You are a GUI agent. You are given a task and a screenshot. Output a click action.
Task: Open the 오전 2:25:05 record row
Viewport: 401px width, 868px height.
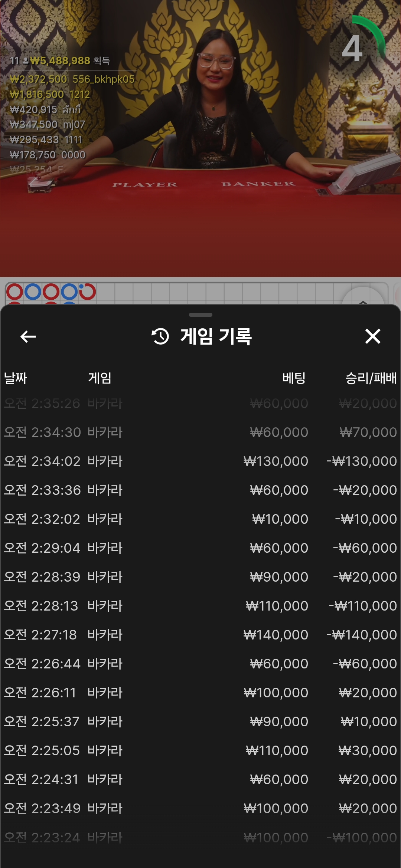(200, 750)
